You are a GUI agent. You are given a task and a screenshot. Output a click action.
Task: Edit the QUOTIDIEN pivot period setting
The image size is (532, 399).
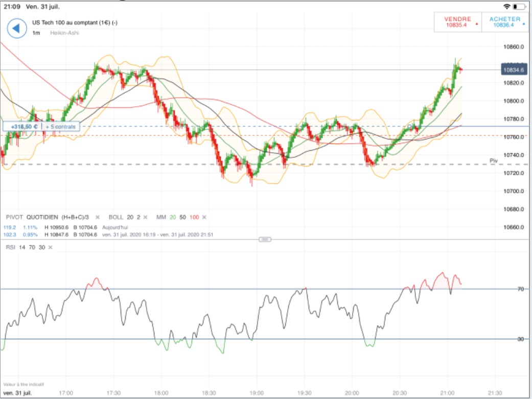point(42,217)
